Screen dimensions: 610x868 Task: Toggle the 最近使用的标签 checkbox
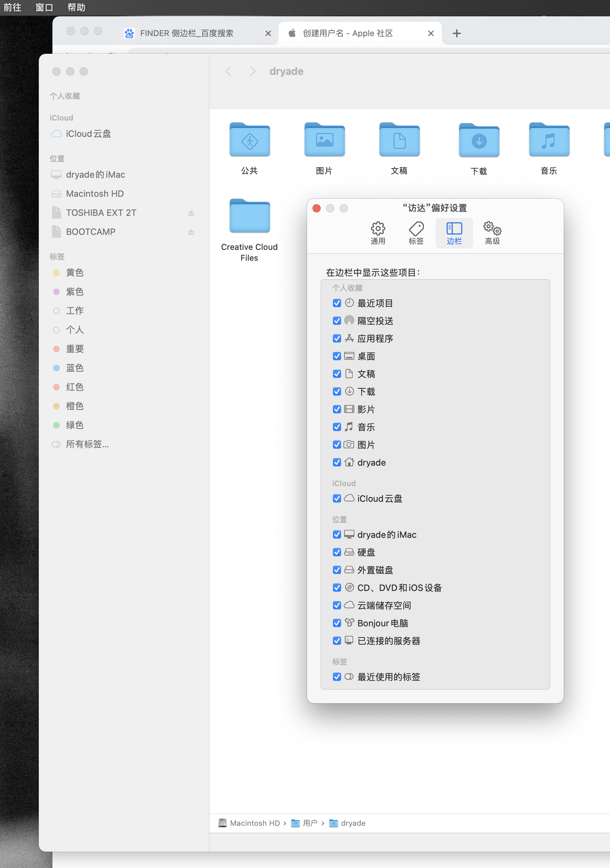tap(337, 677)
